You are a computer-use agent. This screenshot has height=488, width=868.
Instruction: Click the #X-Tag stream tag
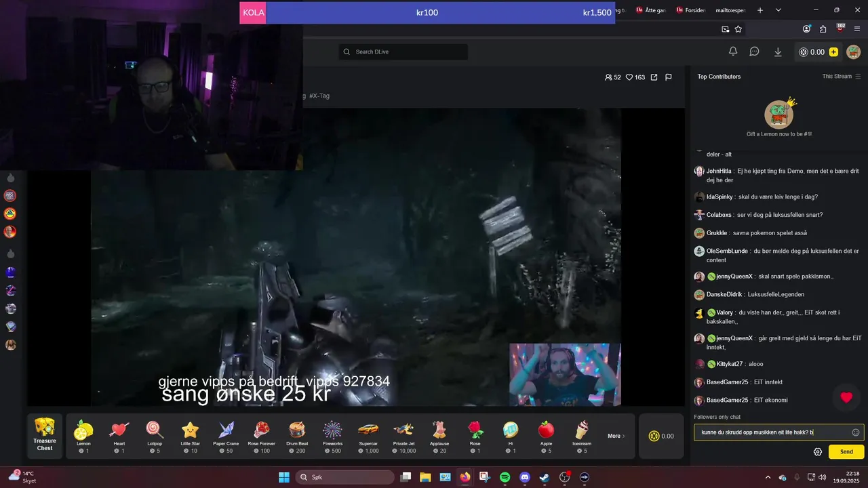point(319,96)
